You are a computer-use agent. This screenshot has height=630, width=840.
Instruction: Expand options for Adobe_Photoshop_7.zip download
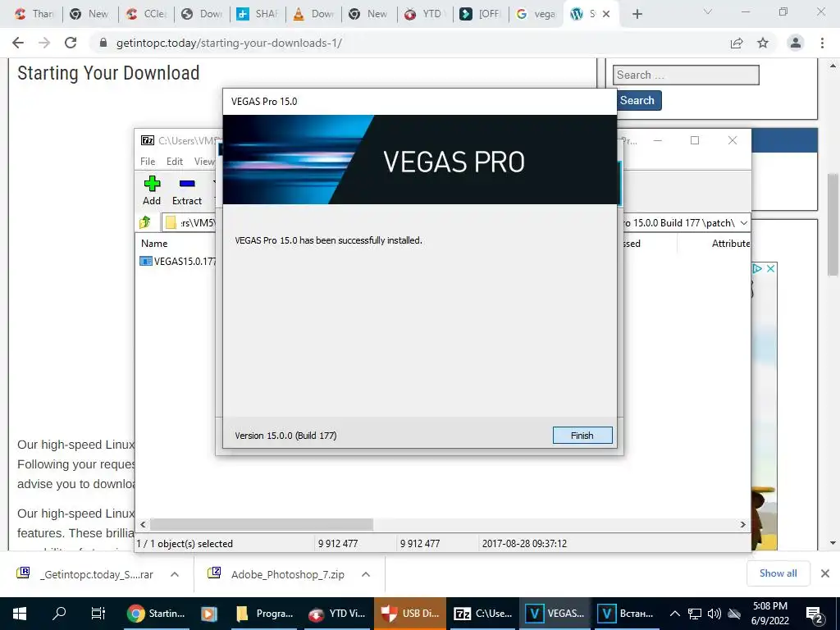coord(366,574)
